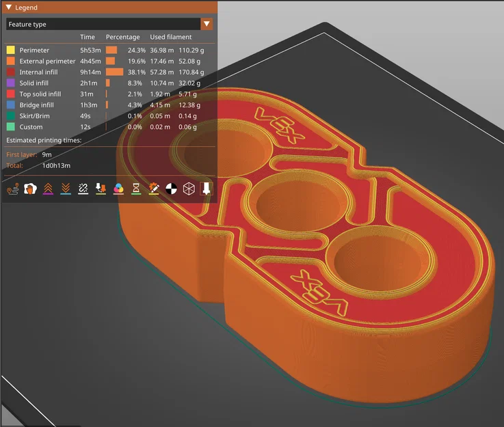Toggle Tool marker nozzle icon
The height and width of the screenshot is (427, 504).
click(207, 189)
